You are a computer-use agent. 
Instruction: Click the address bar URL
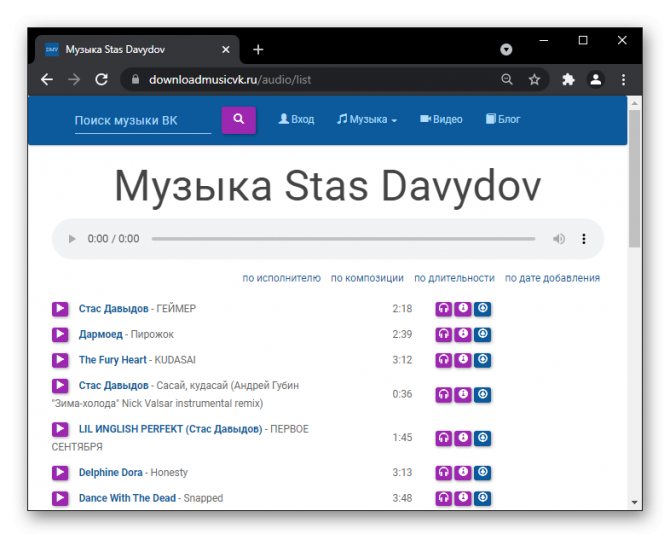point(230,79)
